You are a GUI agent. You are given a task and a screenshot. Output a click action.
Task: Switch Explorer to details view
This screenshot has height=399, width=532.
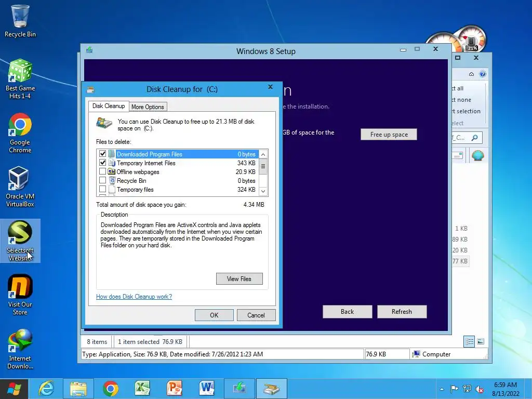coord(469,342)
